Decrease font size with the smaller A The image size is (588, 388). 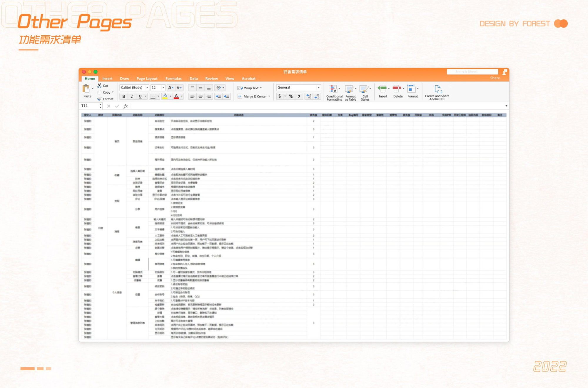[179, 88]
